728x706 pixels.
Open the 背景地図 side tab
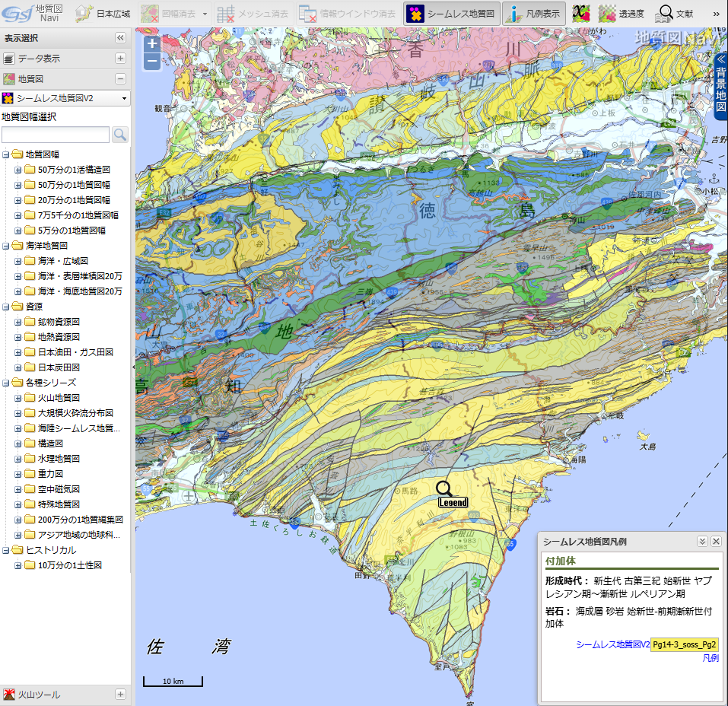(720, 86)
